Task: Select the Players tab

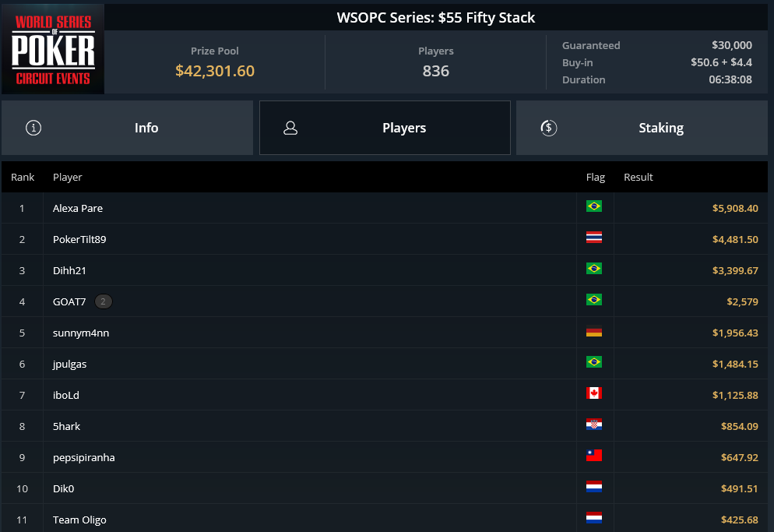Action: pos(385,128)
